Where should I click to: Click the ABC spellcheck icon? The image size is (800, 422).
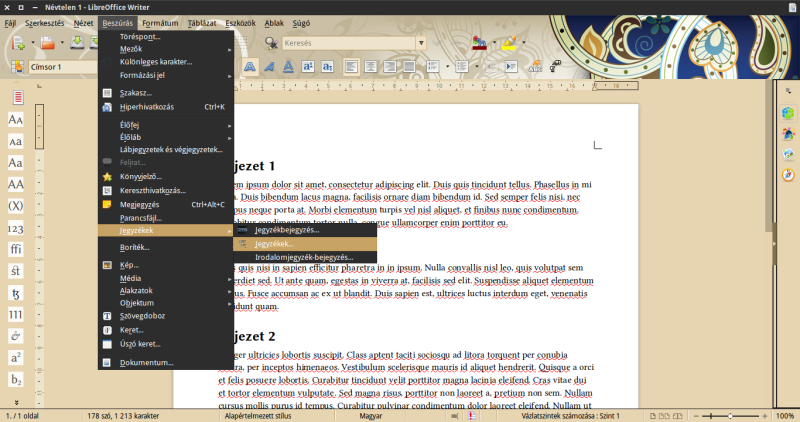pos(535,67)
